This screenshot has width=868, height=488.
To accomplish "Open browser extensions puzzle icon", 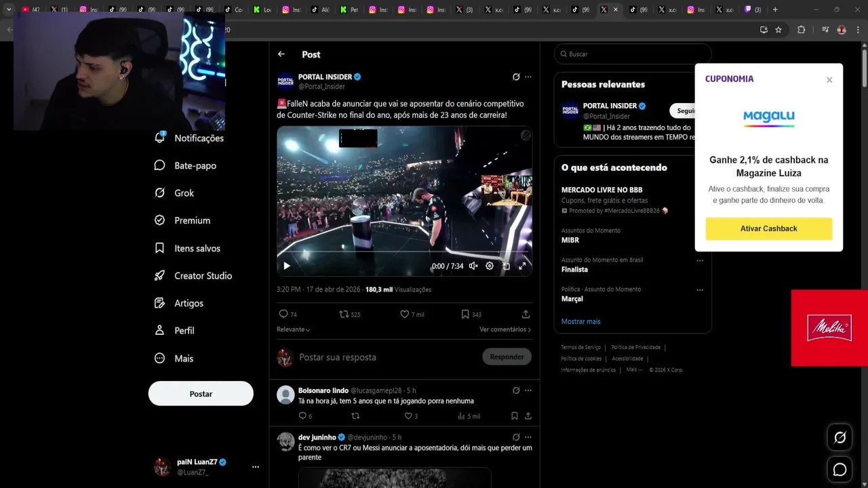I will [x=801, y=30].
